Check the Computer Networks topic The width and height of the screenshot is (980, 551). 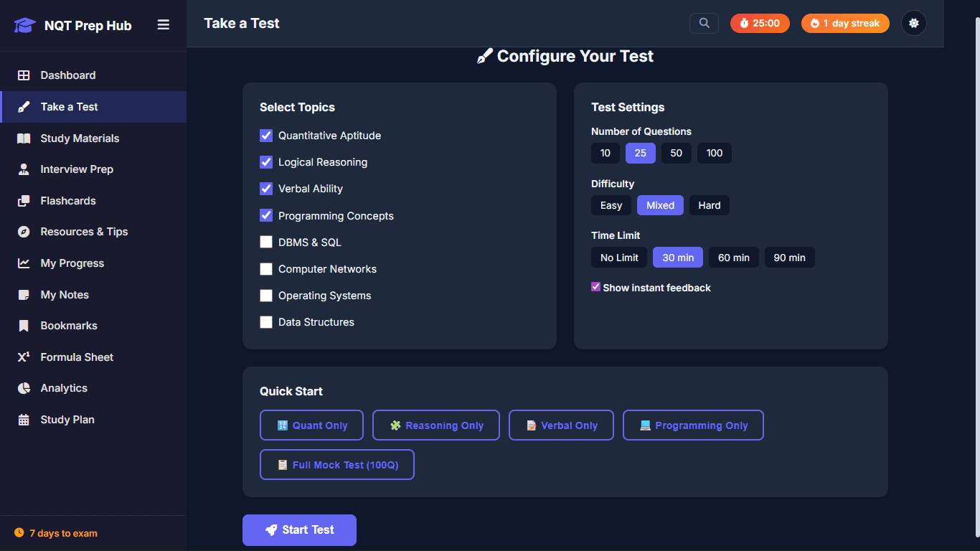tap(266, 269)
